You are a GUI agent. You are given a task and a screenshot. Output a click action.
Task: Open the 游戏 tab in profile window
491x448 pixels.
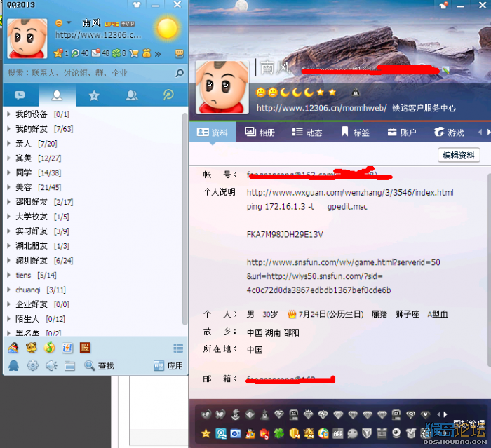pos(449,133)
